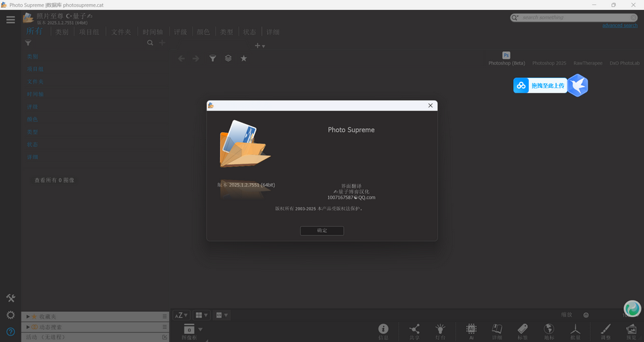This screenshot has width=644, height=342.
Task: Click the magnifier search icon in left panel
Action: click(150, 43)
